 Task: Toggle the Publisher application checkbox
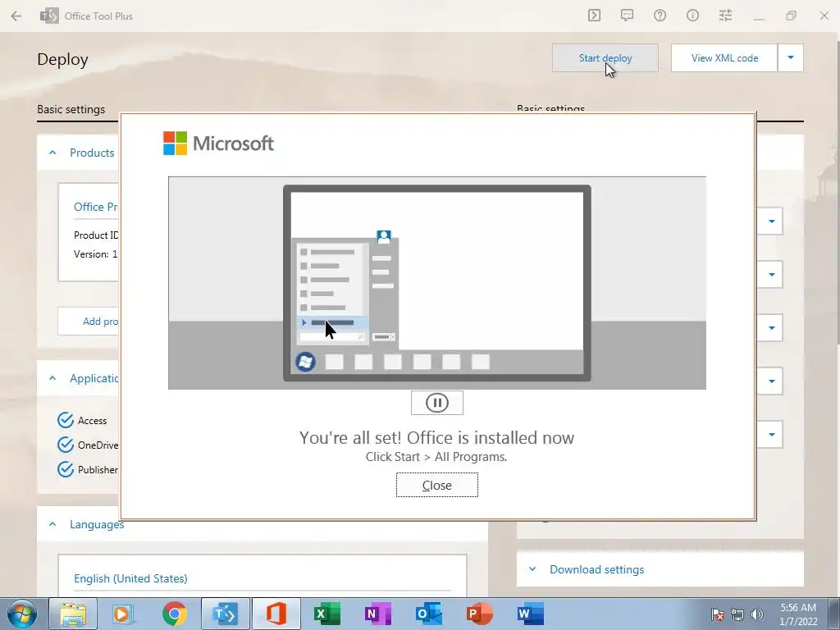click(x=66, y=469)
